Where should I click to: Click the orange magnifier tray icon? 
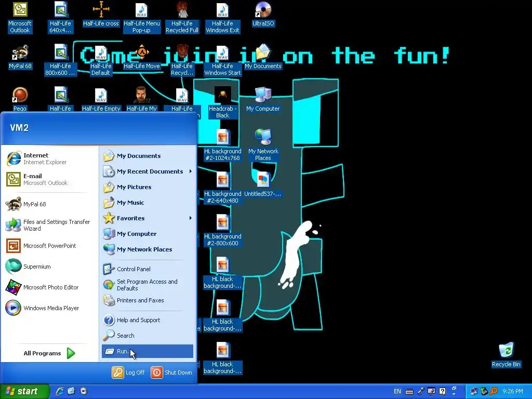coord(494,391)
